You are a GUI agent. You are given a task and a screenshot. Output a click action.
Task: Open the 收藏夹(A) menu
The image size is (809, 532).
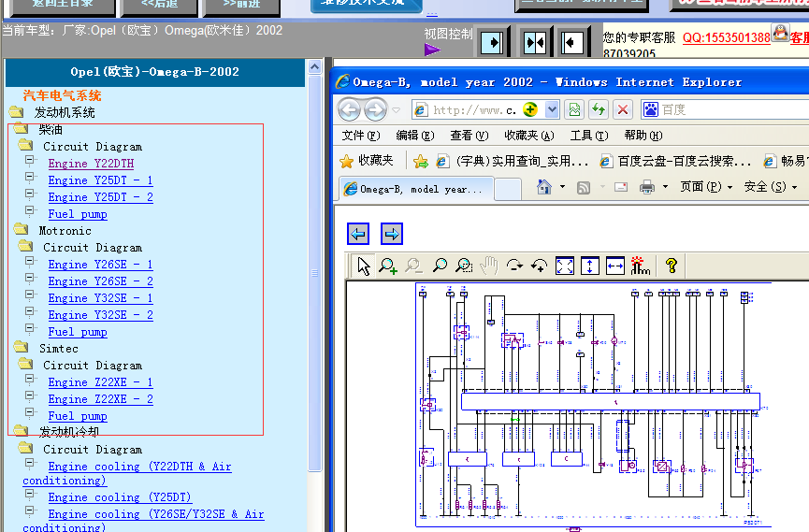[528, 136]
